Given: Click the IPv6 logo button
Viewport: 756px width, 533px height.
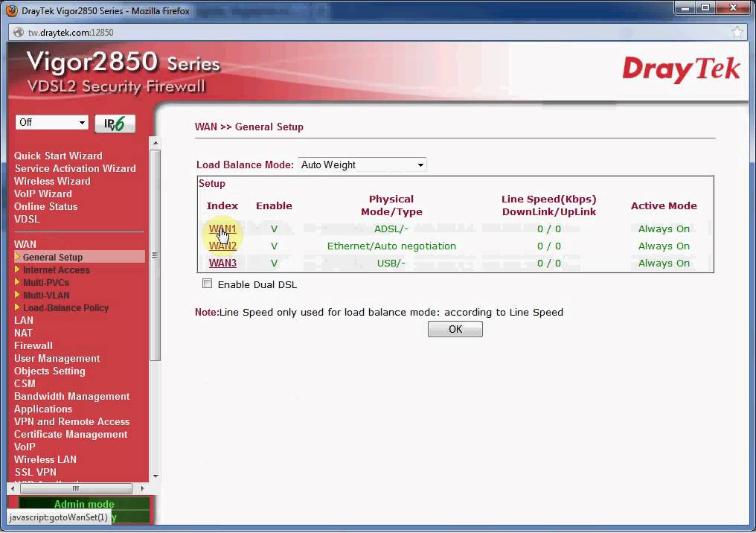Looking at the screenshot, I should point(115,124).
